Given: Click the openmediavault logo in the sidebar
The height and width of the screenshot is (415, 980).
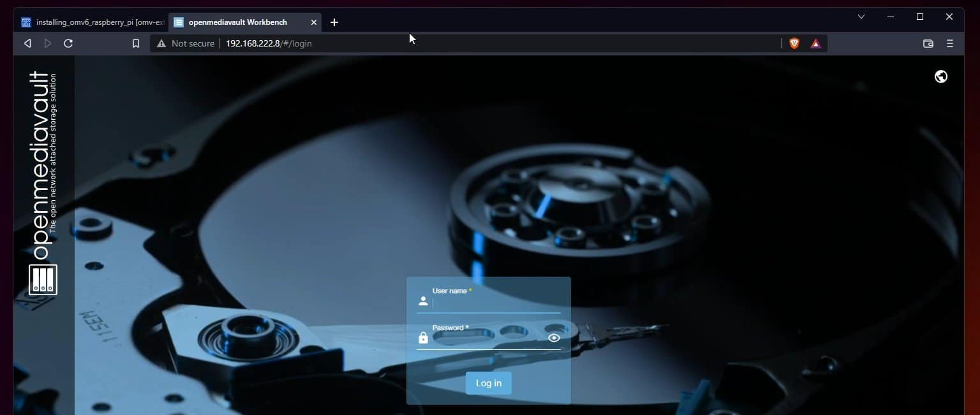Looking at the screenshot, I should point(42,279).
